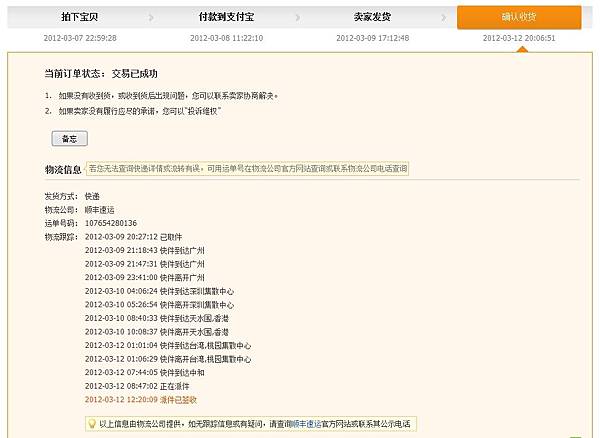600x438 pixels.
Task: Click the timestamp 2012-03-12 20:06:51
Action: [519, 38]
